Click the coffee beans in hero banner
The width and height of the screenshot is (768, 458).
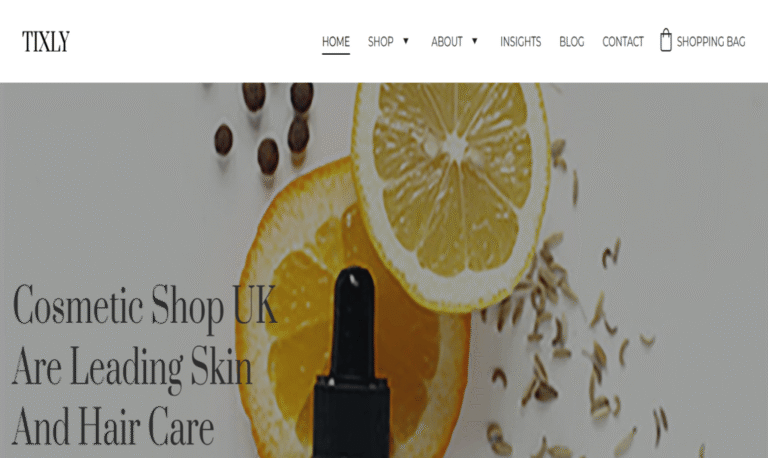[264, 127]
